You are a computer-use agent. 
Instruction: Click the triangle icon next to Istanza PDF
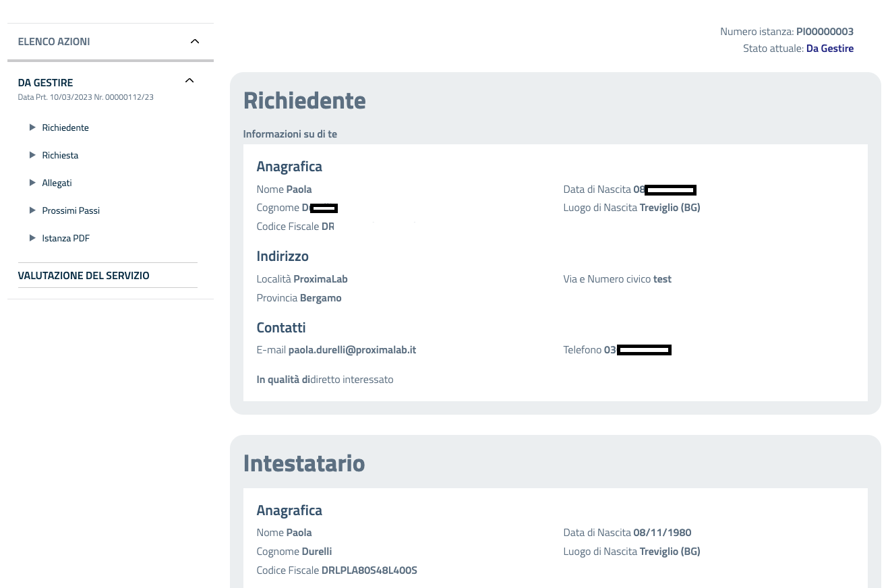point(32,238)
